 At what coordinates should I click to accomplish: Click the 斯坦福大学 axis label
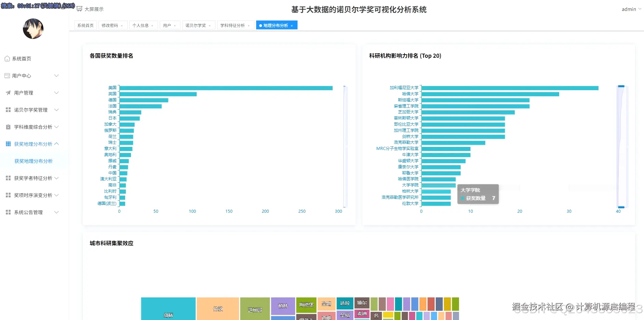pyautogui.click(x=408, y=100)
